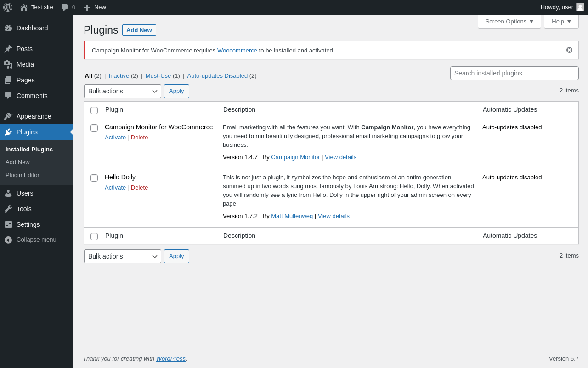Click the Howdy, user account menu
Viewport: 588px width, 368px height.
[562, 7]
